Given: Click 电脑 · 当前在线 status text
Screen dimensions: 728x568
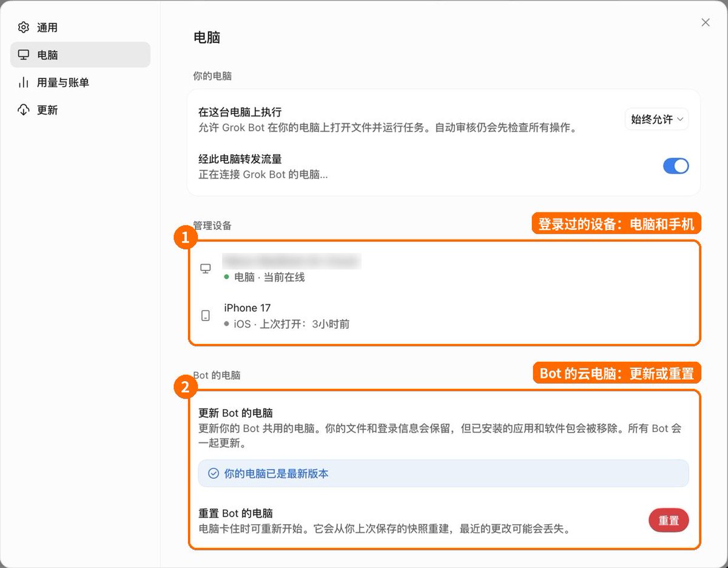Looking at the screenshot, I should (x=269, y=277).
